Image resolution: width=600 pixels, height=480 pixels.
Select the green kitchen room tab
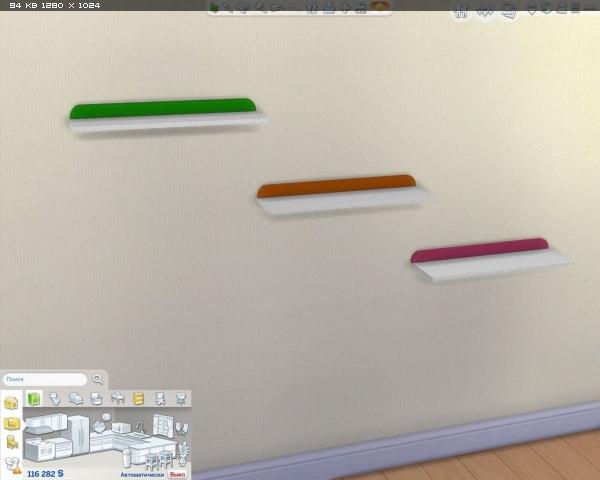(34, 399)
